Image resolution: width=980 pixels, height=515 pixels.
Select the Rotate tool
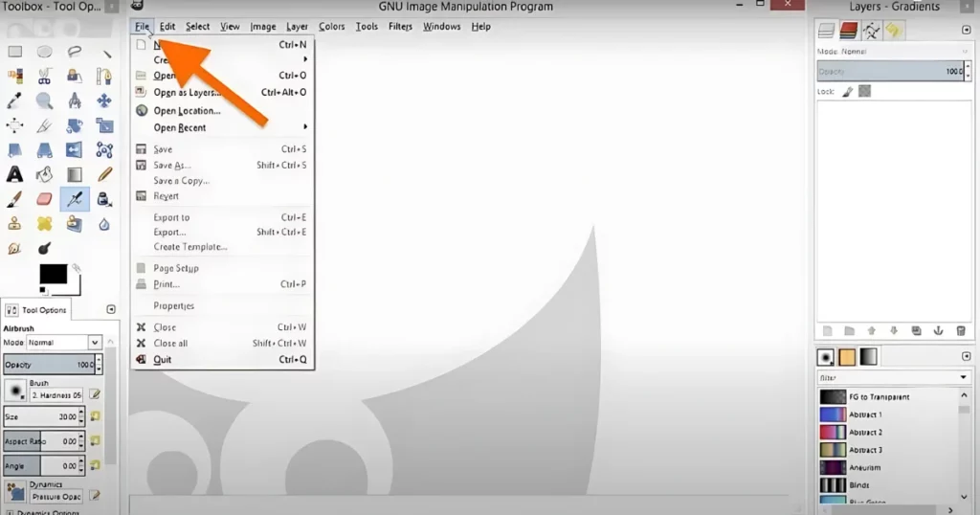click(x=75, y=125)
